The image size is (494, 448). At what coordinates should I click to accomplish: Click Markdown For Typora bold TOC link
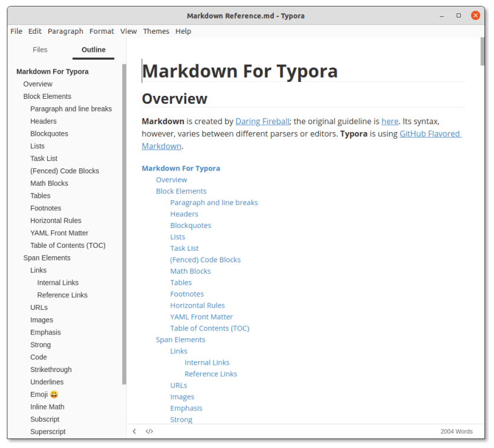(181, 168)
